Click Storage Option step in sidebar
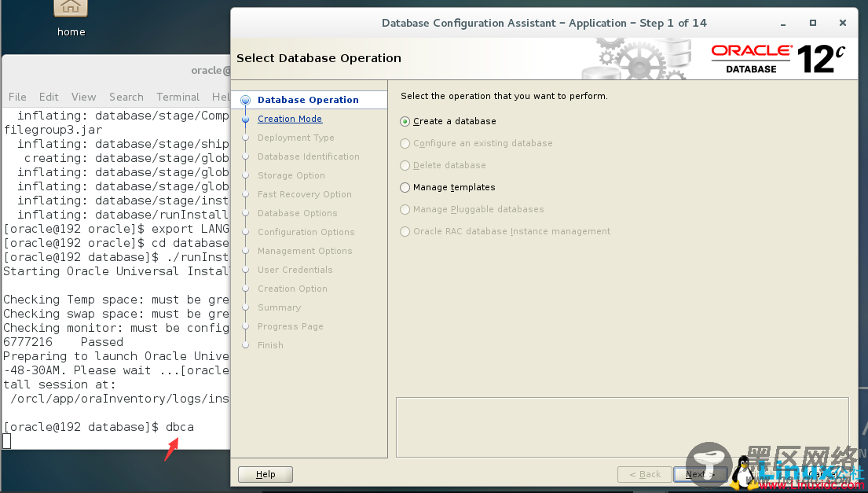 coord(291,175)
